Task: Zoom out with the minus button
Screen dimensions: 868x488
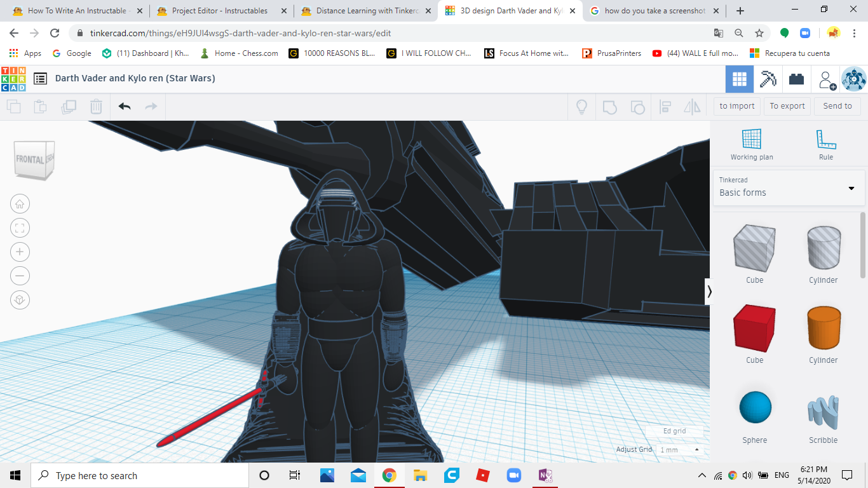Action: coord(20,276)
